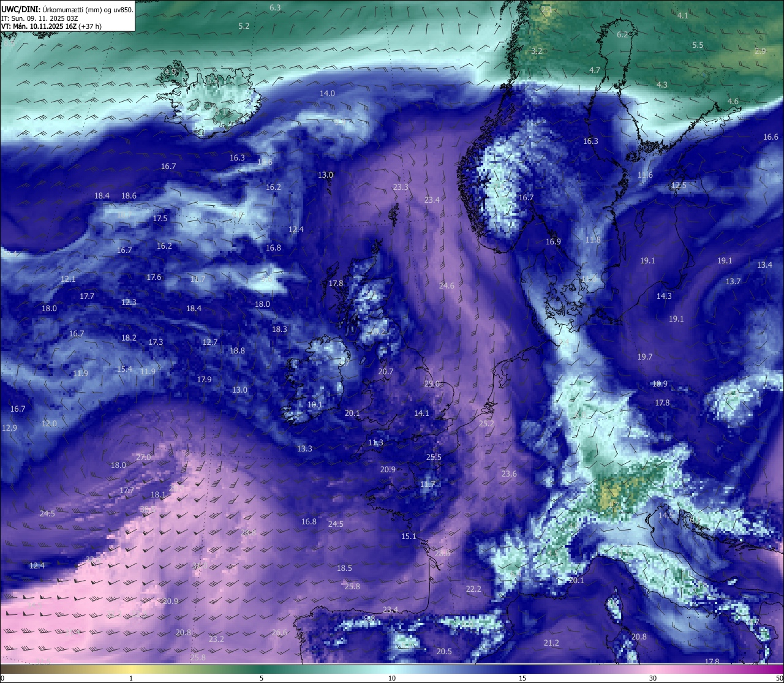Click the '18.8' map value
Viewport: 784px width, 683px height.
237,350
